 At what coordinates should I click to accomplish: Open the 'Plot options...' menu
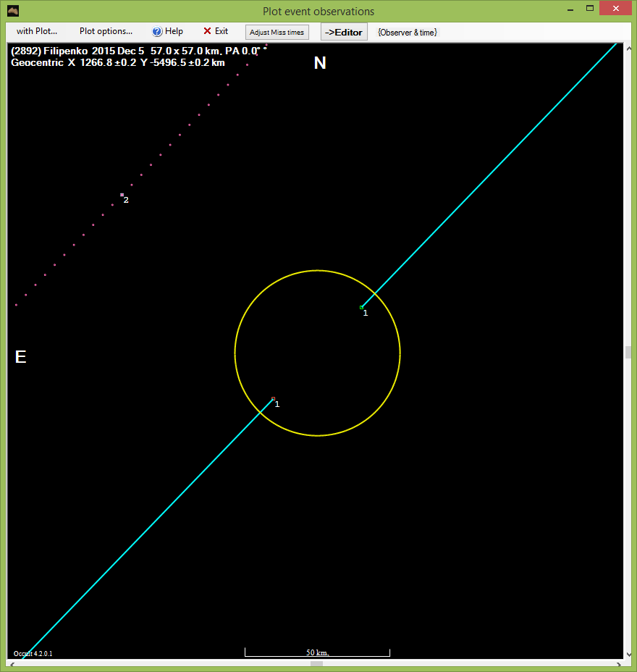click(x=106, y=31)
